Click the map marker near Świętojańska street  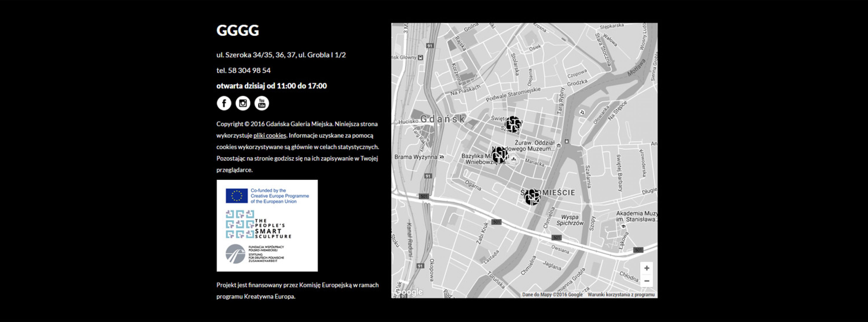(x=513, y=124)
